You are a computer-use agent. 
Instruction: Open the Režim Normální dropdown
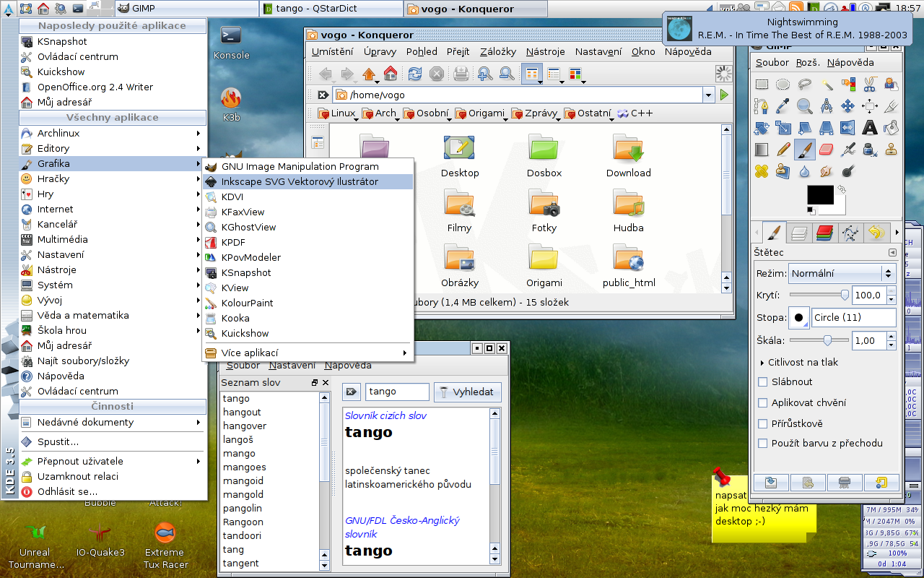(x=842, y=274)
